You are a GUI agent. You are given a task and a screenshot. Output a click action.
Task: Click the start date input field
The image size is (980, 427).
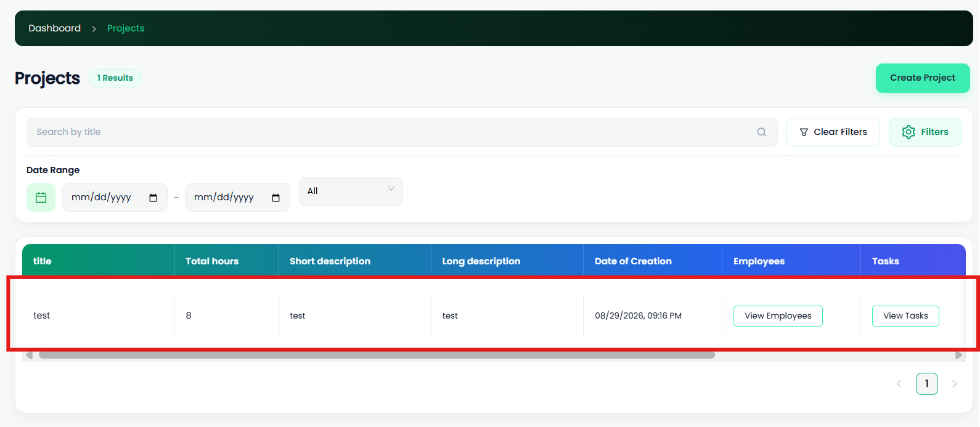[115, 198]
